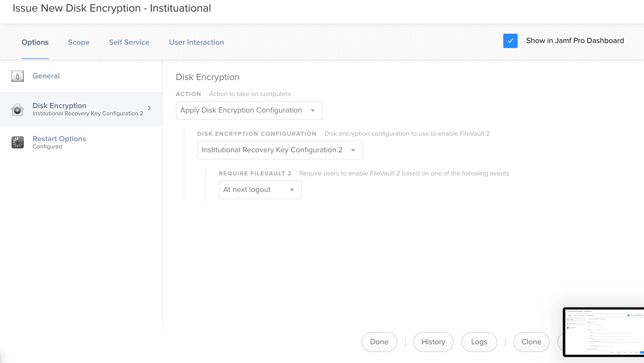Open the Action dropdown for disk encryption
644x363 pixels.
click(249, 110)
